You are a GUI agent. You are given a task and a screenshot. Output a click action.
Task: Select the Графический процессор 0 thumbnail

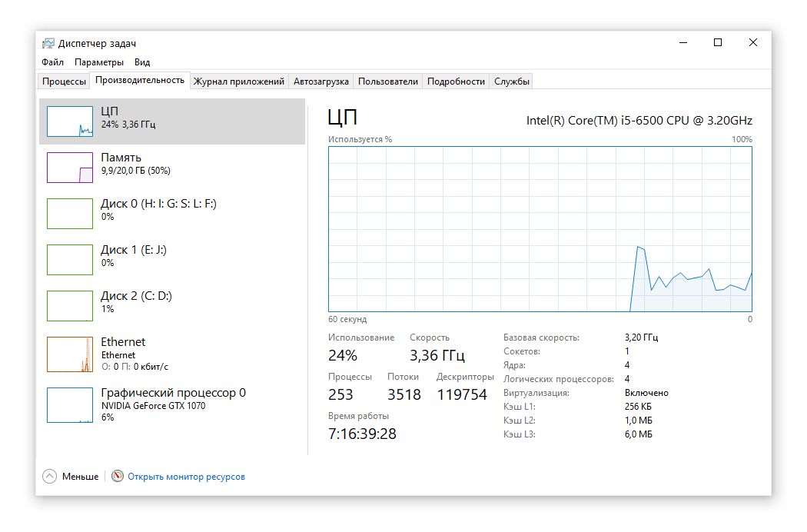70,405
